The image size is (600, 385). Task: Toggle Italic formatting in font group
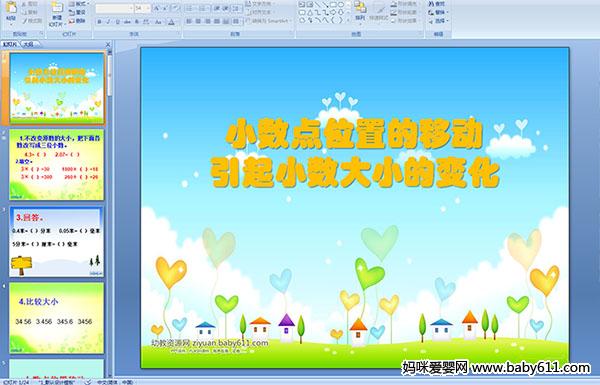click(x=108, y=22)
